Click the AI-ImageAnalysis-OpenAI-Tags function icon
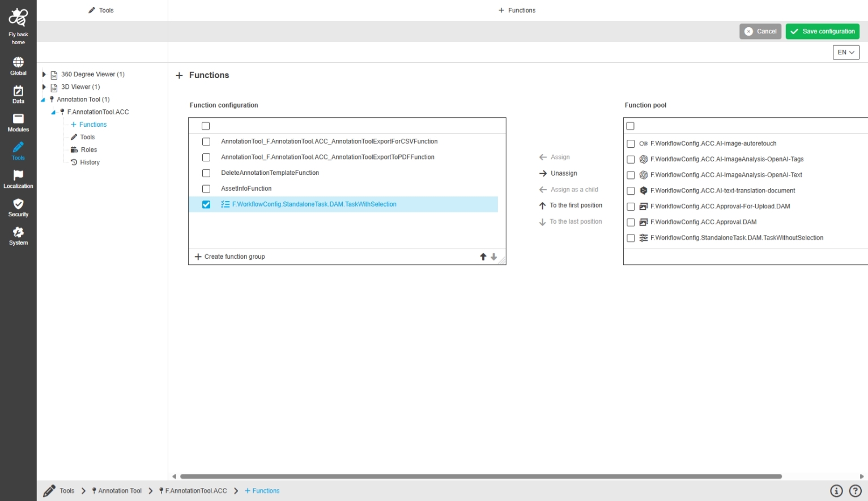The image size is (868, 501). pos(644,160)
